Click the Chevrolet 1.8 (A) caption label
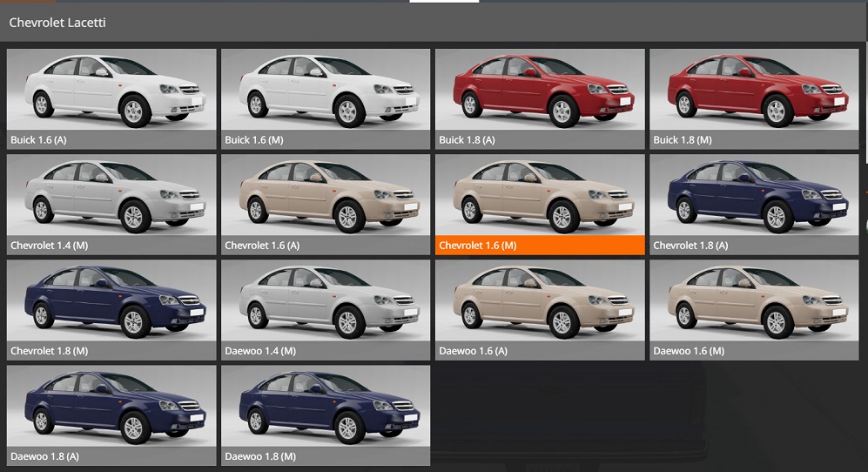 tap(690, 246)
